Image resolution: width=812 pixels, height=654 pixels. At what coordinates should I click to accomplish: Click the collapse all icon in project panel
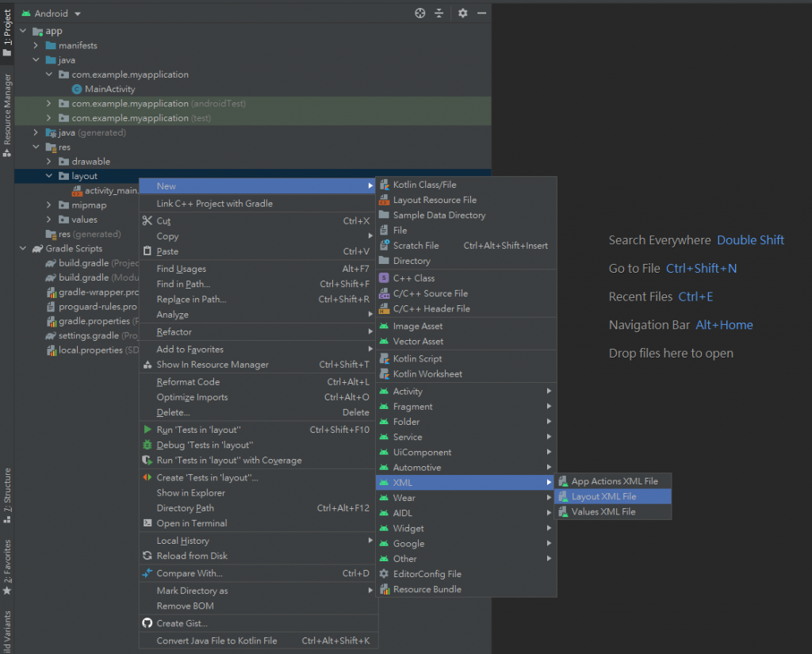click(x=439, y=13)
